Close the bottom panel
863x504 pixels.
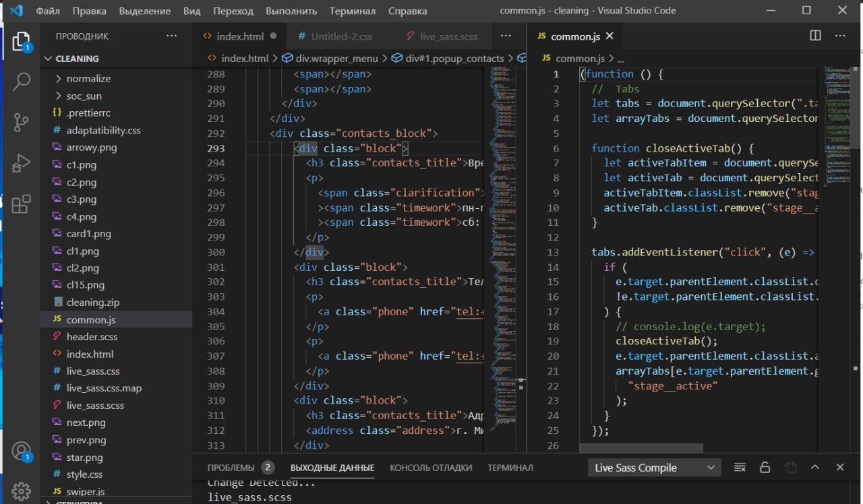point(840,467)
